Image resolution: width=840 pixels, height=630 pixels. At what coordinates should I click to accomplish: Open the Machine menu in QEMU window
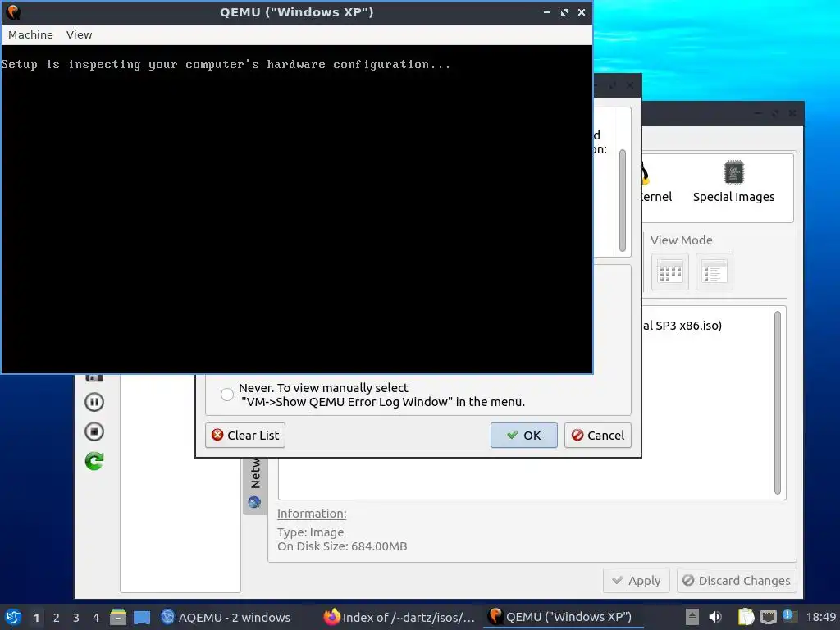pyautogui.click(x=30, y=34)
